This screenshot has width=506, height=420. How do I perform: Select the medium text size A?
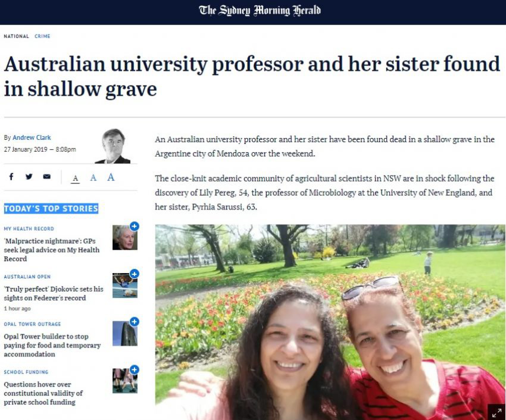pyautogui.click(x=93, y=178)
